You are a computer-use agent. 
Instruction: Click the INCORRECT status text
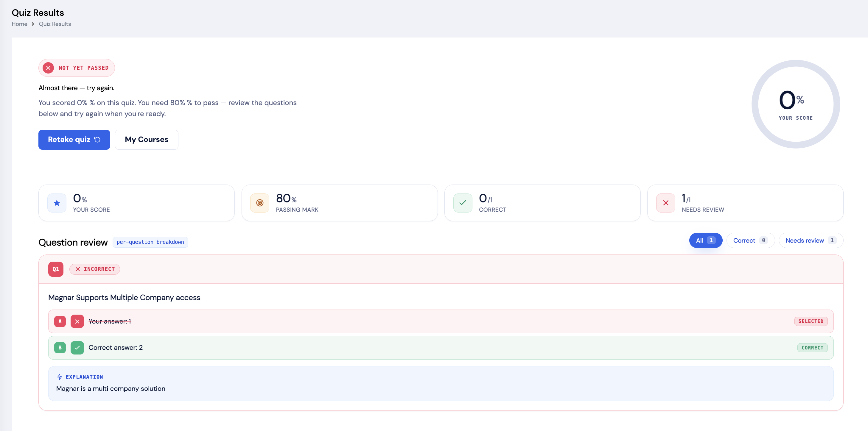point(99,269)
